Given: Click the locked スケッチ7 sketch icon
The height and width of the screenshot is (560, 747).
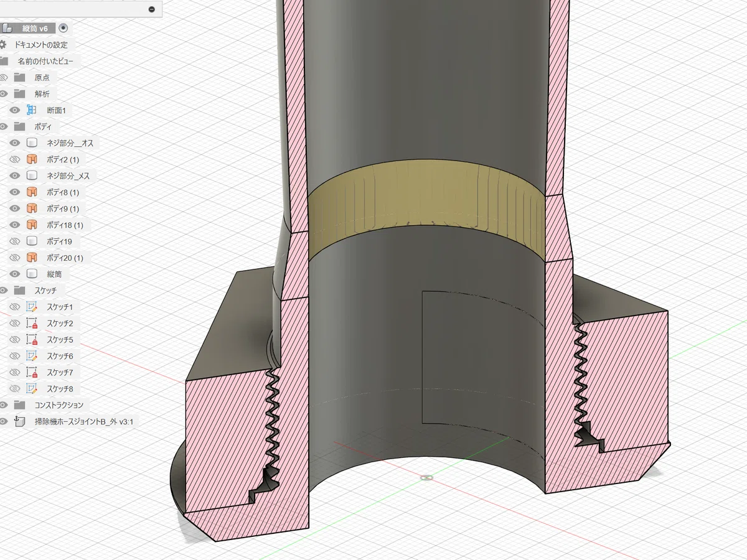Looking at the screenshot, I should [32, 372].
